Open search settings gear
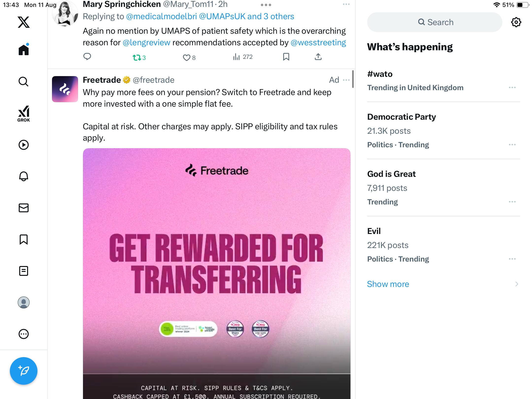The height and width of the screenshot is (399, 532). [516, 22]
